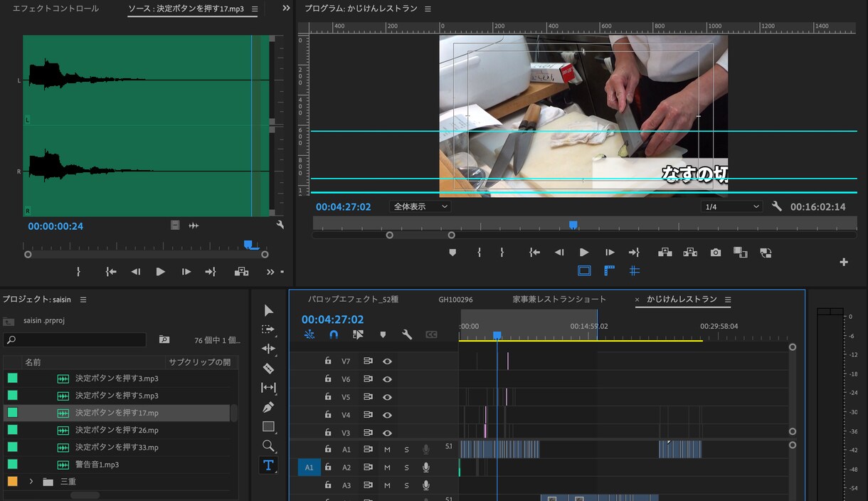Open the program monitor button editor plus
The image size is (868, 501).
[844, 262]
